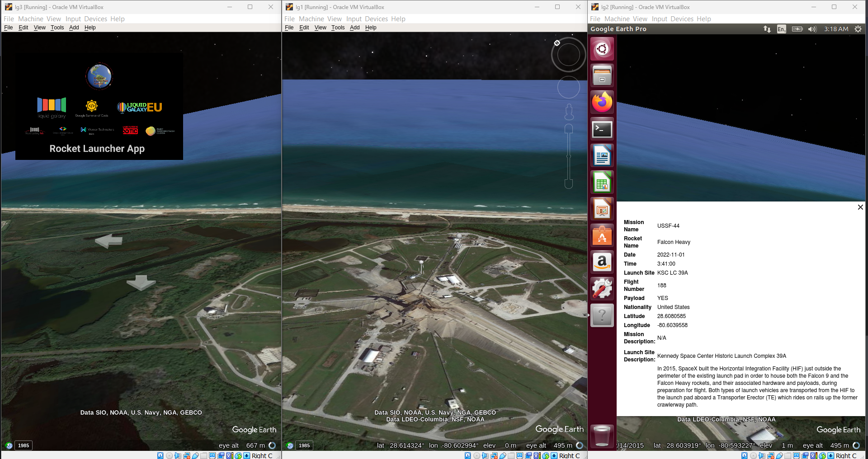Click the network indicator in Ubuntu top panel

click(767, 29)
